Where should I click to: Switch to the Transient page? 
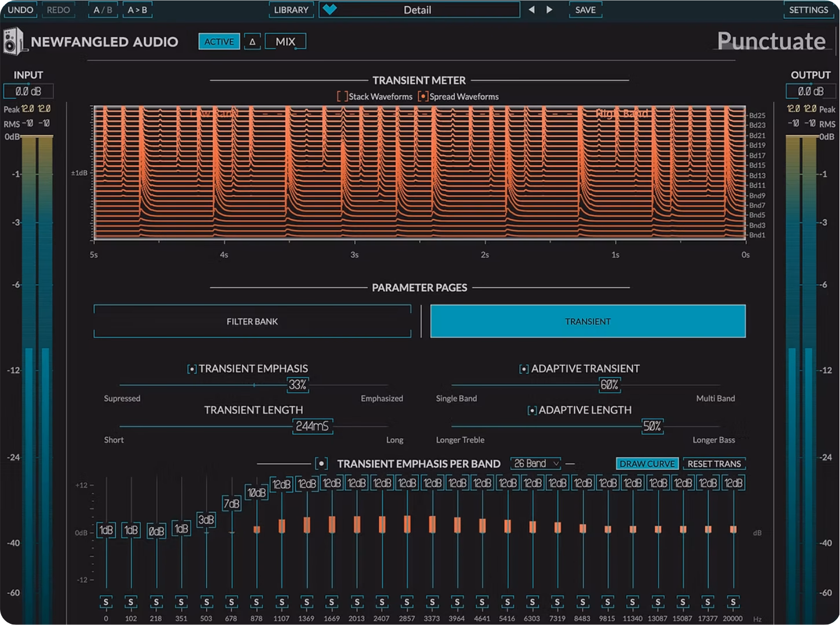pyautogui.click(x=588, y=321)
